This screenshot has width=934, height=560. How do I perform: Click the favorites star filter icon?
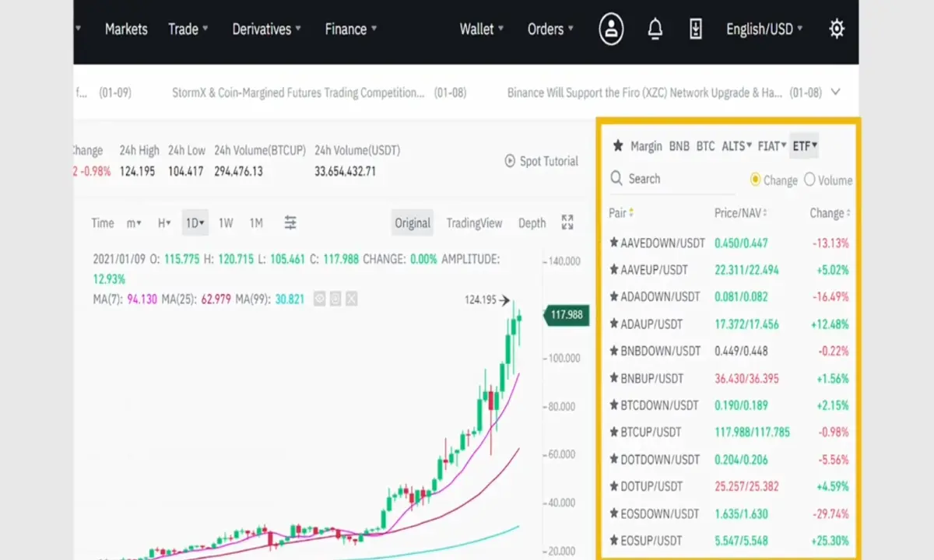pyautogui.click(x=618, y=145)
